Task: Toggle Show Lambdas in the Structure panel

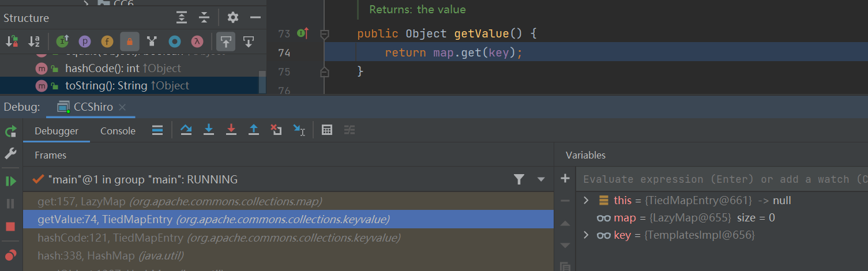Action: tap(197, 41)
